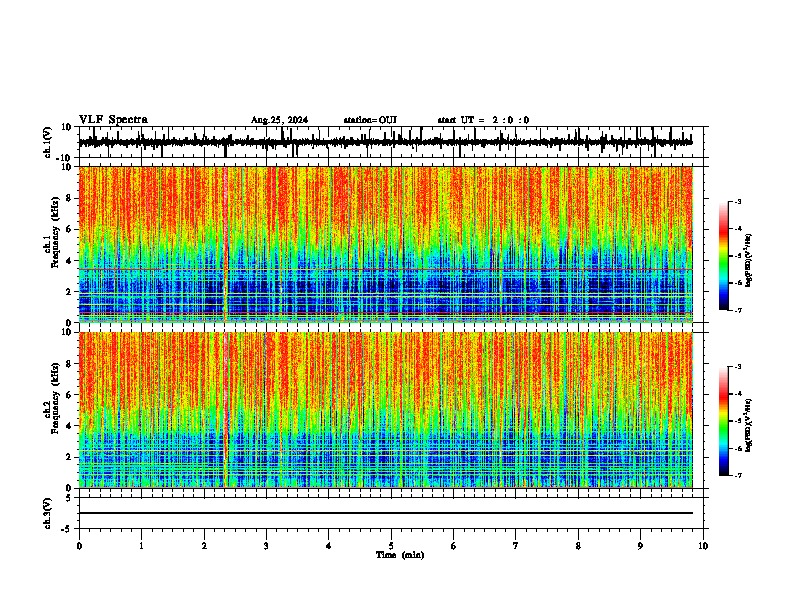Click tick label "3" on the time axis
This screenshot has width=792, height=612.
click(266, 546)
